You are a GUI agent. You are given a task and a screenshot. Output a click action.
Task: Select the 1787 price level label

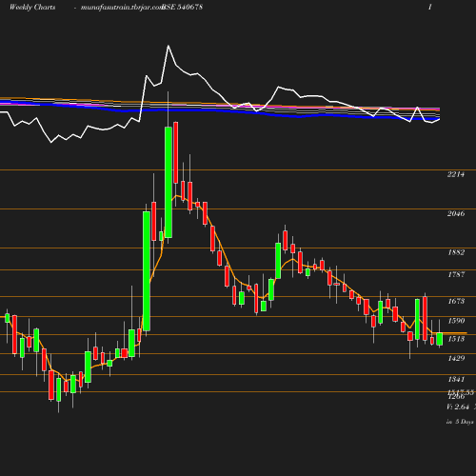click(x=456, y=274)
